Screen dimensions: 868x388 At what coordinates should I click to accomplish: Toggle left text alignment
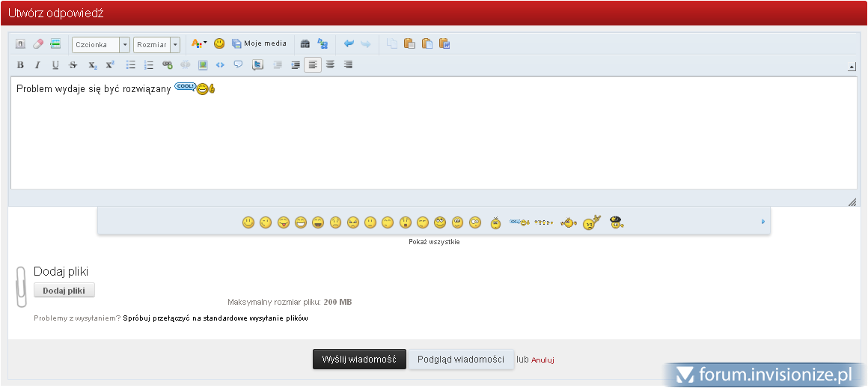point(313,65)
